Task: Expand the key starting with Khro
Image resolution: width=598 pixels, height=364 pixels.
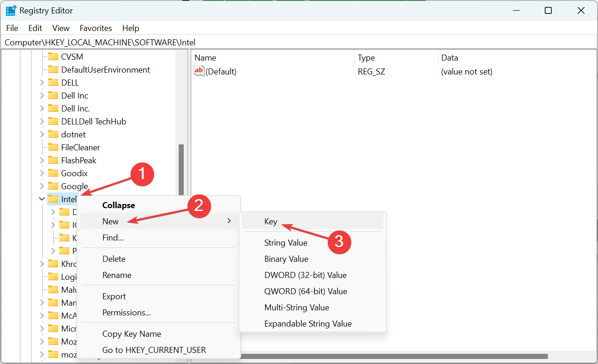Action: pyautogui.click(x=42, y=264)
